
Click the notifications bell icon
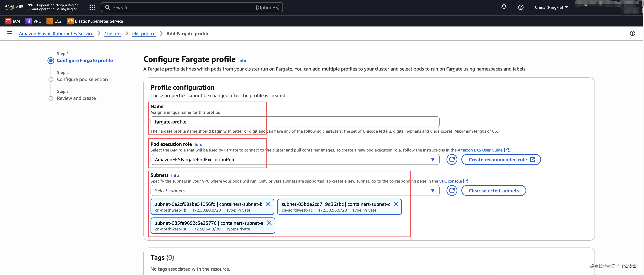(x=504, y=7)
